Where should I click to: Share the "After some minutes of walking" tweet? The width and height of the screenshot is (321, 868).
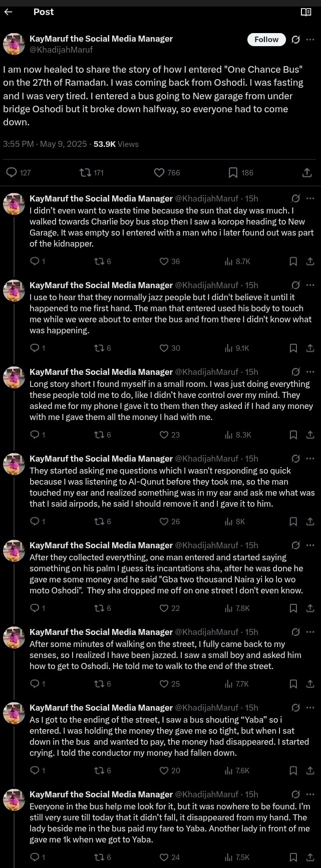[x=310, y=684]
